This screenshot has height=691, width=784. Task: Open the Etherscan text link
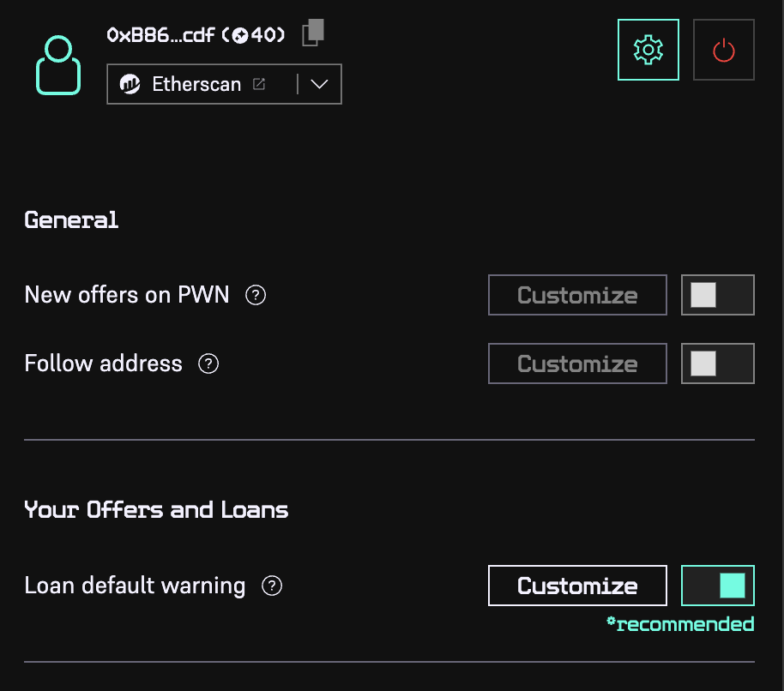pos(196,84)
